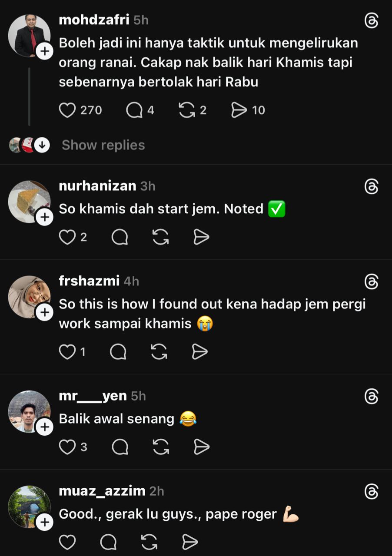Repost frshazmi's comment
Viewport: 392px width, 556px height.
[159, 352]
